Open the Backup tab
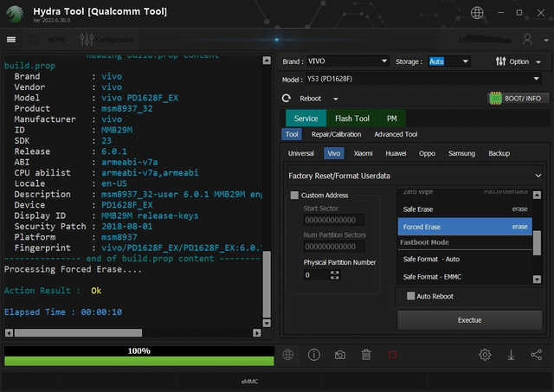 tap(499, 153)
